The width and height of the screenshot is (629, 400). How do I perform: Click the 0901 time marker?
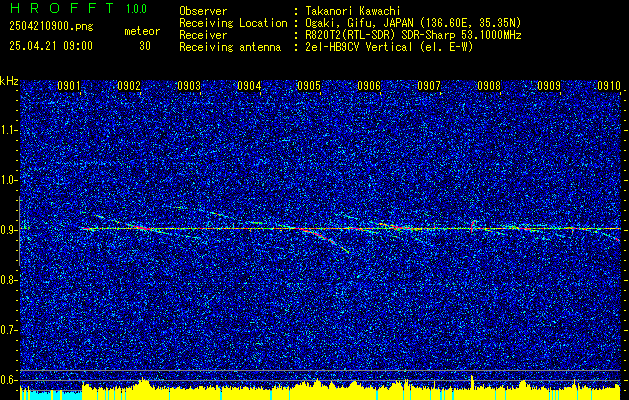click(69, 85)
